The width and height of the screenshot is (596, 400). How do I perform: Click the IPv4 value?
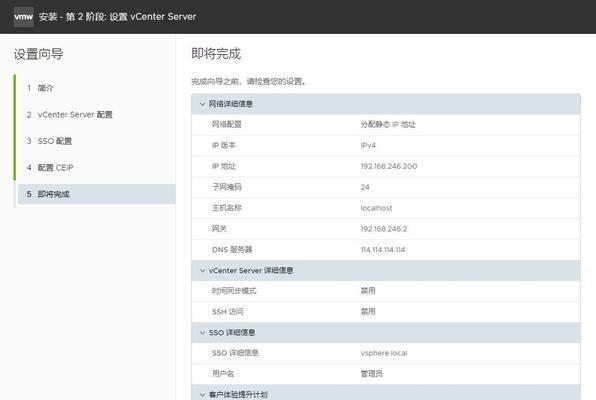[368, 145]
